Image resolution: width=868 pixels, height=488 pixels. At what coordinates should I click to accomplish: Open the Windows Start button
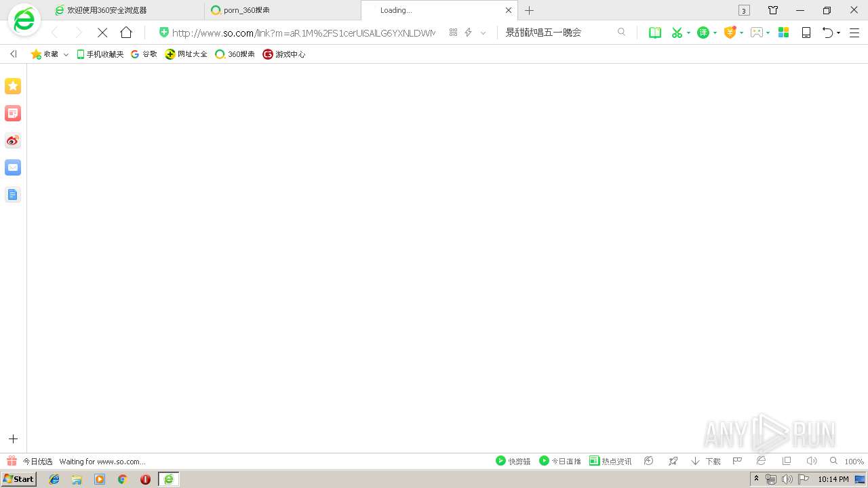coord(19,479)
